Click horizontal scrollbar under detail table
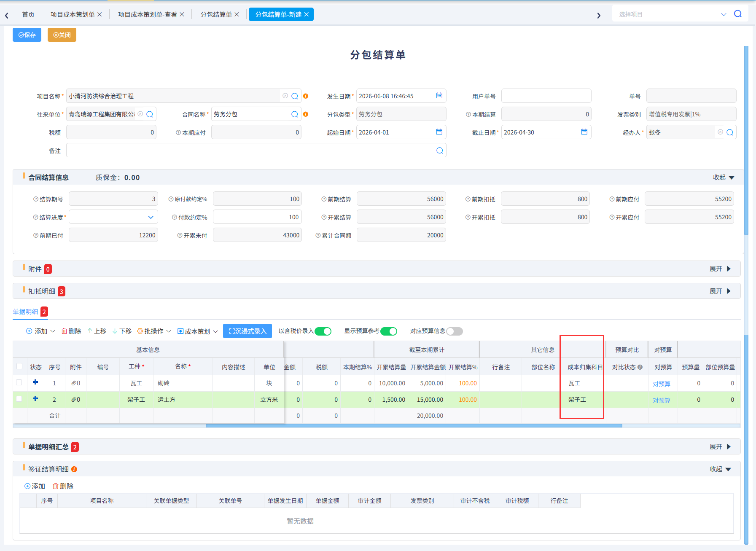756x551 pixels. pos(414,426)
